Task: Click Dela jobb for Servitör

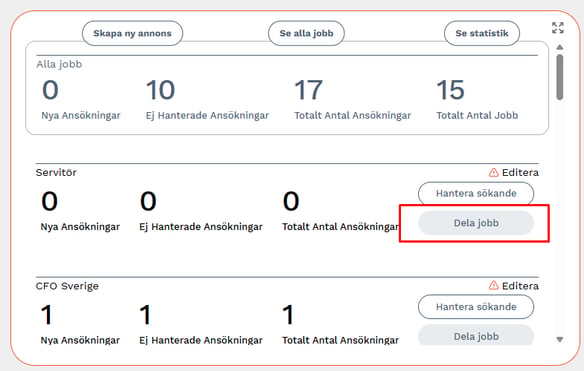Action: tap(476, 223)
